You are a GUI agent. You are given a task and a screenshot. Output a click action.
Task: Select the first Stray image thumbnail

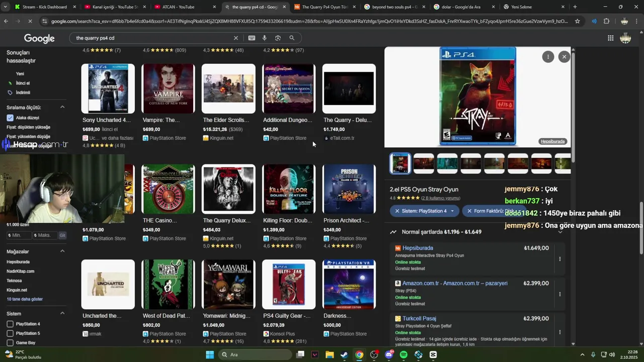coord(400,163)
